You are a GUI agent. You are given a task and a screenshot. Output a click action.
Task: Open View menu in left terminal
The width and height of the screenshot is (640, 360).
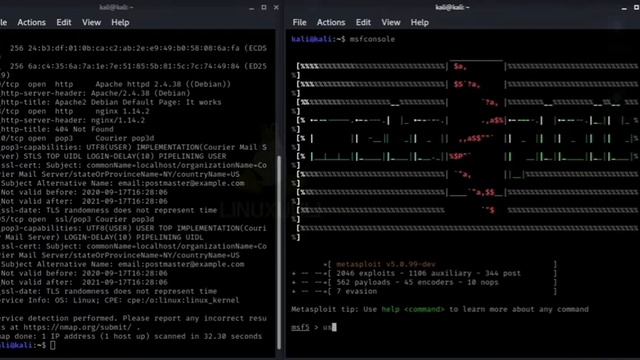pos(91,22)
